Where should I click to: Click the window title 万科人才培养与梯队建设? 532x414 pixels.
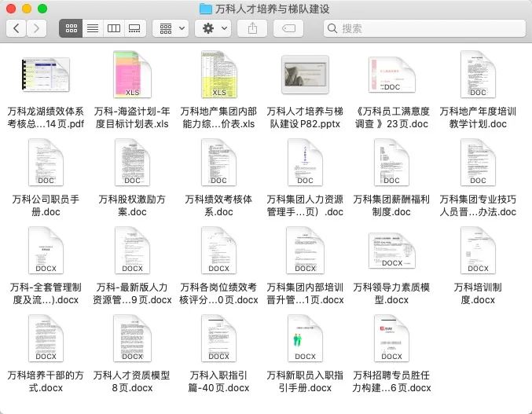[273, 9]
